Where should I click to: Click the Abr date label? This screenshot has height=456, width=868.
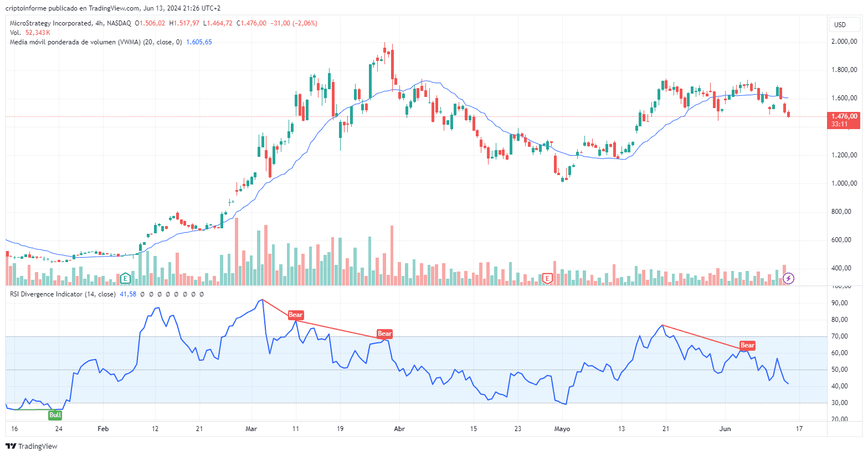pyautogui.click(x=399, y=429)
